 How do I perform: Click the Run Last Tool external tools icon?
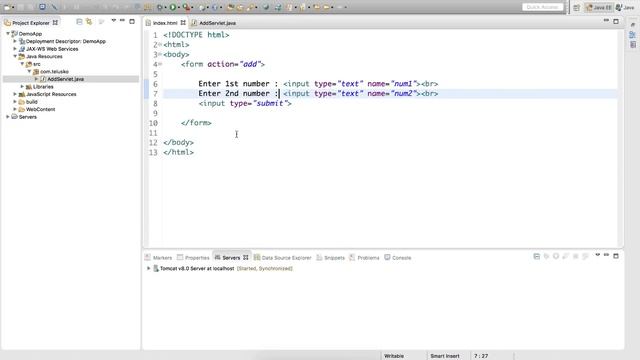(x=187, y=7)
